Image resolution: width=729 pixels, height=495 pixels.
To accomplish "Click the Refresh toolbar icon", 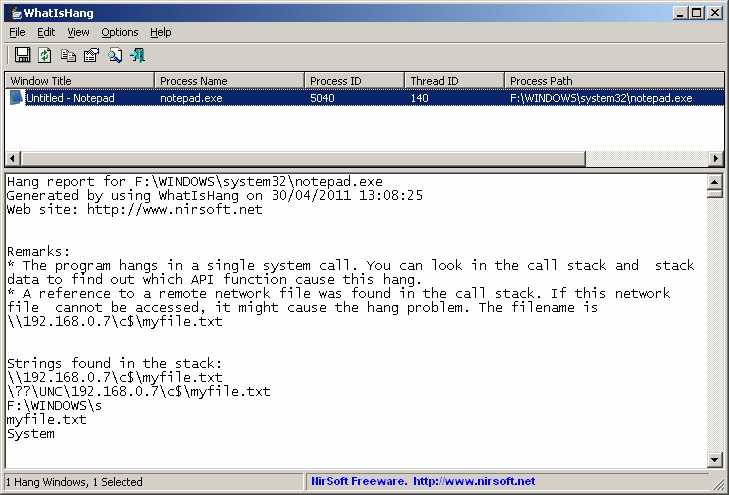I will (45, 55).
